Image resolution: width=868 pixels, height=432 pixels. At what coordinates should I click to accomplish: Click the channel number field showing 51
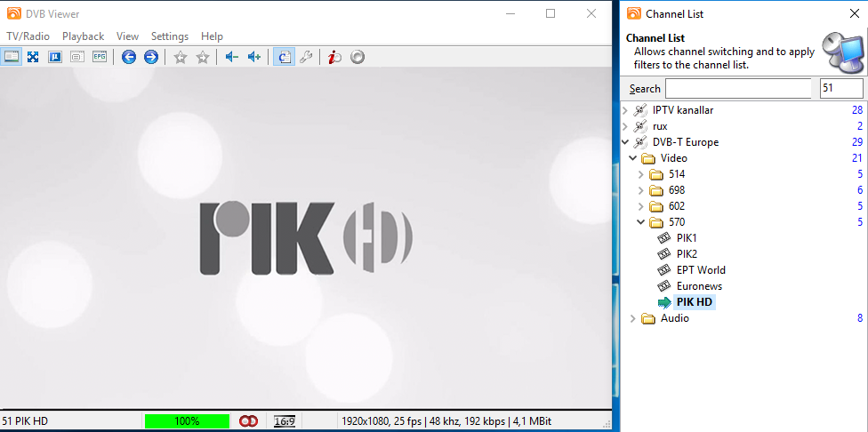pyautogui.click(x=841, y=89)
